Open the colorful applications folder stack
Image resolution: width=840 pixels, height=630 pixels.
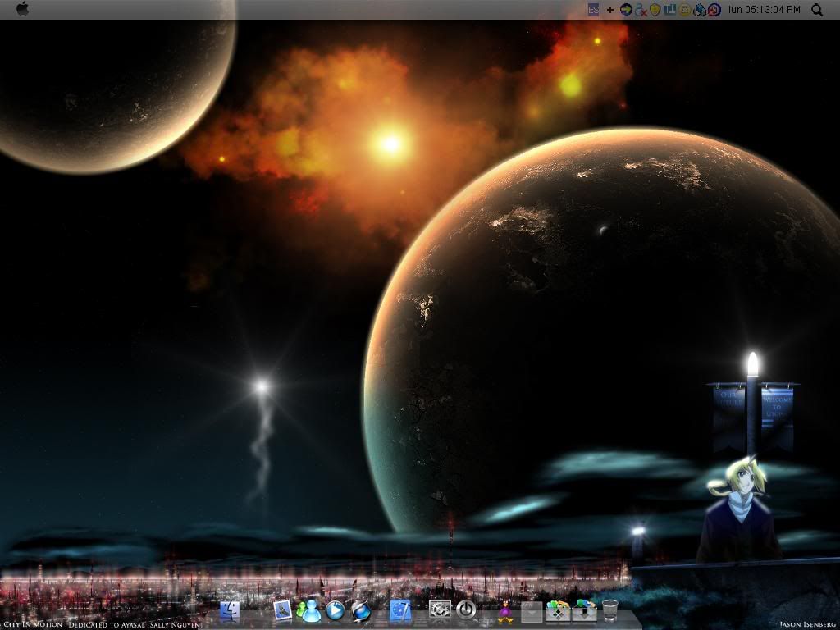[x=558, y=610]
